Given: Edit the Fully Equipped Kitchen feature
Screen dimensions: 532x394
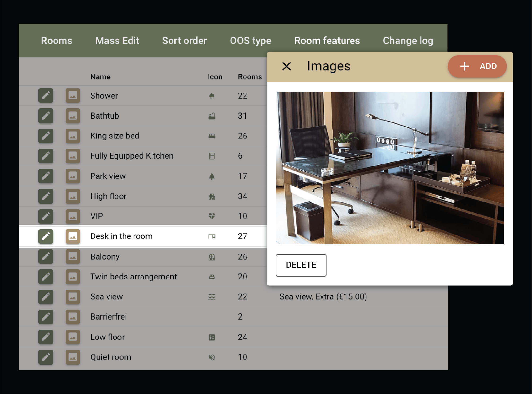Looking at the screenshot, I should [x=46, y=156].
